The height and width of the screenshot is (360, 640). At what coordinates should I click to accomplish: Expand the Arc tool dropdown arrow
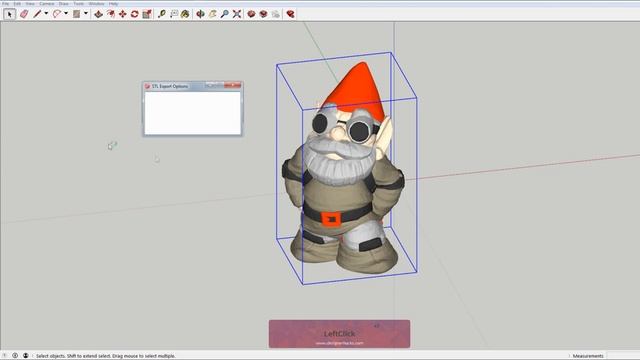click(x=66, y=14)
